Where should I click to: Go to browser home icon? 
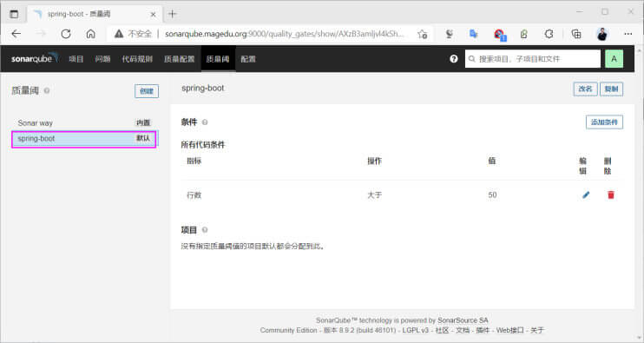[91, 34]
